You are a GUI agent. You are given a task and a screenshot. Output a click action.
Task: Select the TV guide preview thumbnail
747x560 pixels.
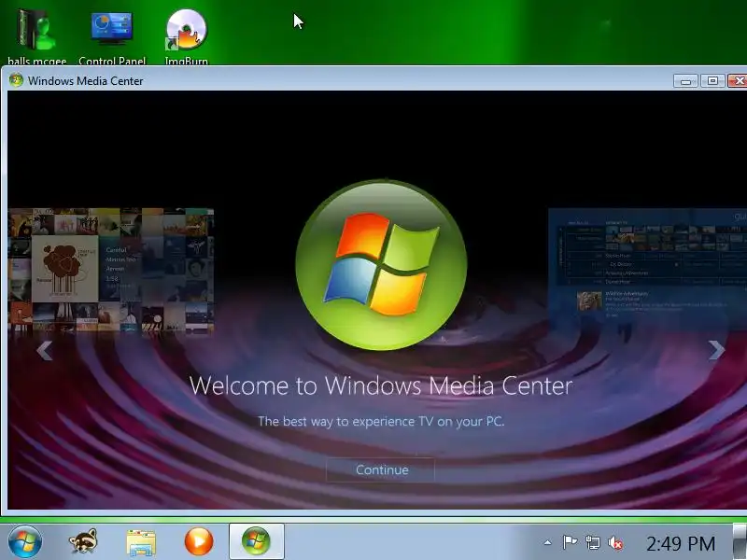tap(647, 270)
